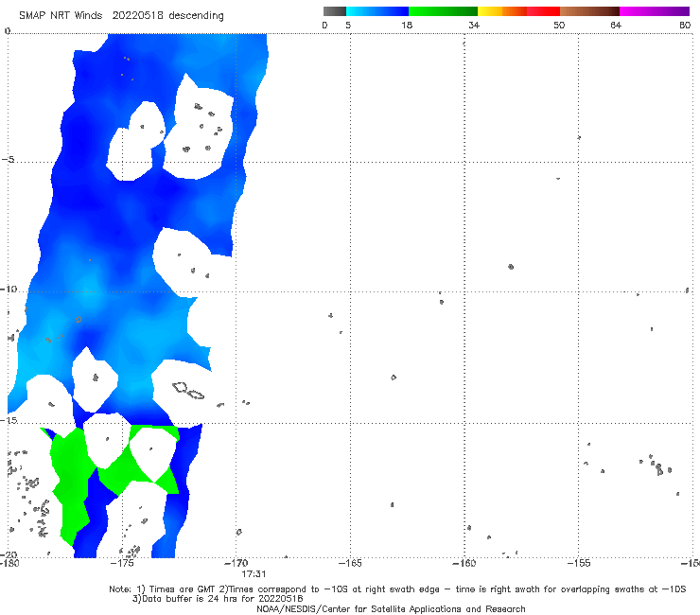Click the latitude axis label '-15'
The image size is (700, 615).
(8, 420)
